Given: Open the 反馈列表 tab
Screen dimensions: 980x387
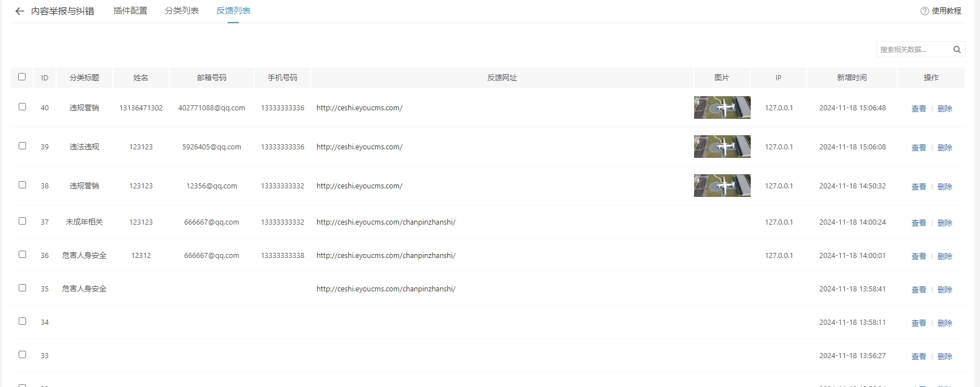Looking at the screenshot, I should pyautogui.click(x=233, y=11).
